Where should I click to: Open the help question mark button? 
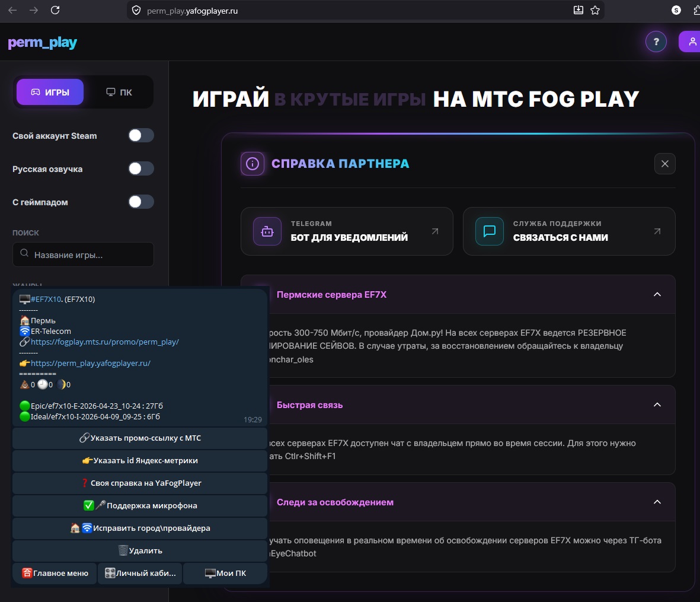pyautogui.click(x=656, y=42)
